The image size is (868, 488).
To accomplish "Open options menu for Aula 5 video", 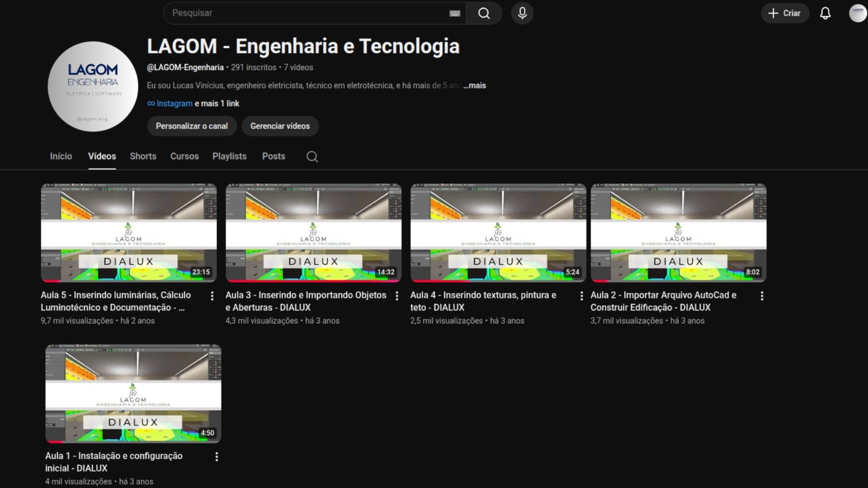I will click(212, 296).
